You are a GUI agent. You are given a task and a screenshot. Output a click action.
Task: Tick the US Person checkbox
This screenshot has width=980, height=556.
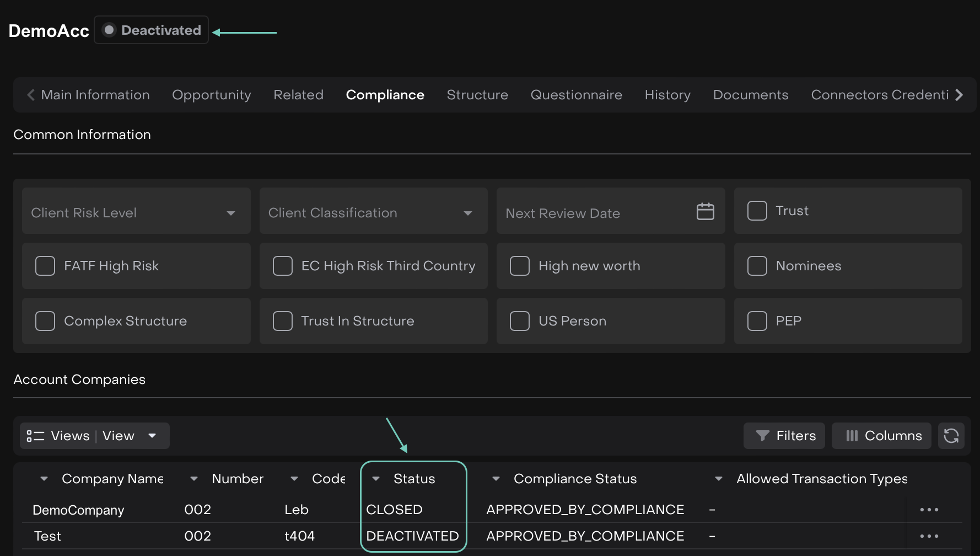coord(519,321)
